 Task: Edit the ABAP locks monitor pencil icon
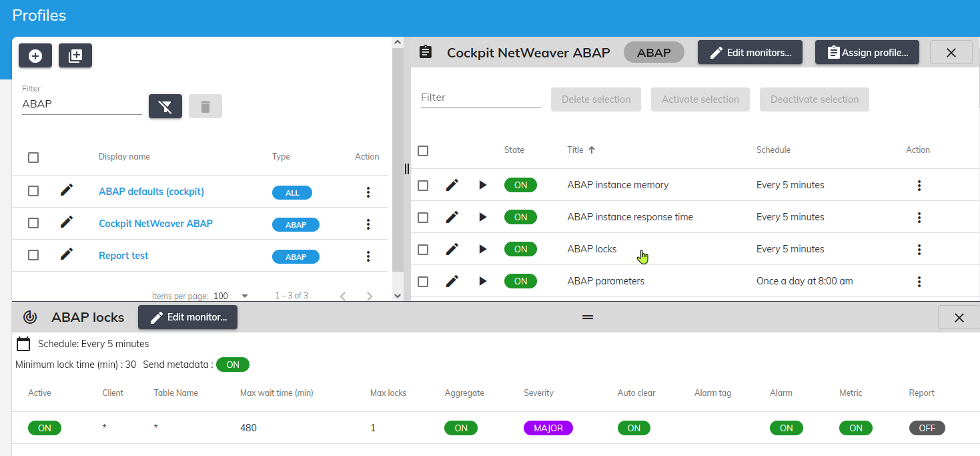(x=452, y=249)
